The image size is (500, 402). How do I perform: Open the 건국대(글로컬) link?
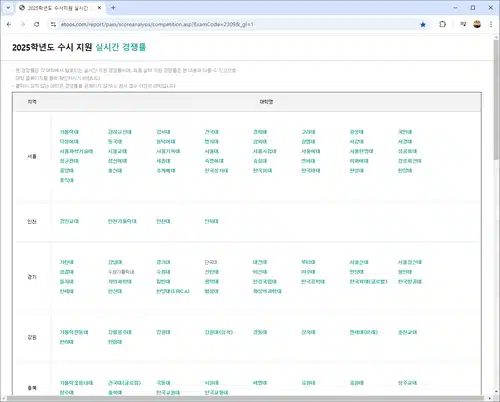click(124, 383)
